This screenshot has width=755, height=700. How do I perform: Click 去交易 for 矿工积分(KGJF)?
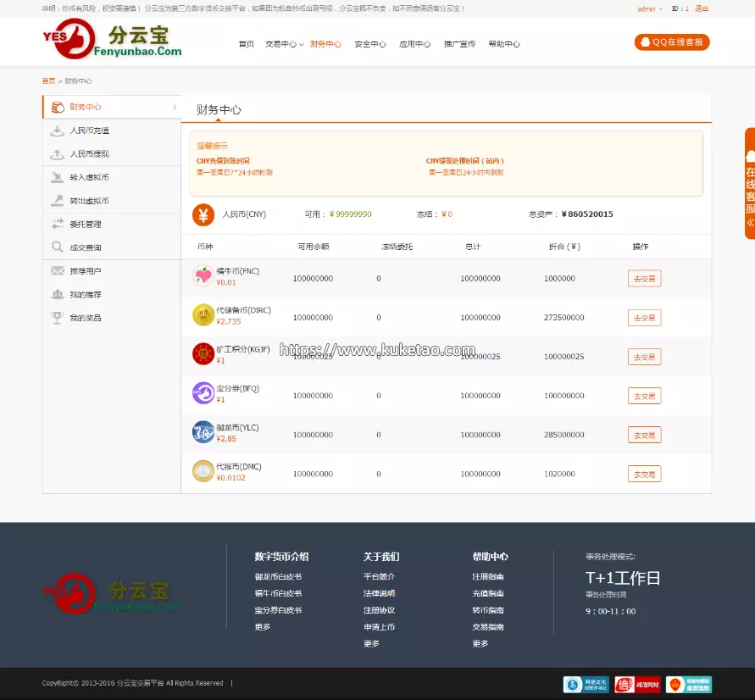[644, 357]
